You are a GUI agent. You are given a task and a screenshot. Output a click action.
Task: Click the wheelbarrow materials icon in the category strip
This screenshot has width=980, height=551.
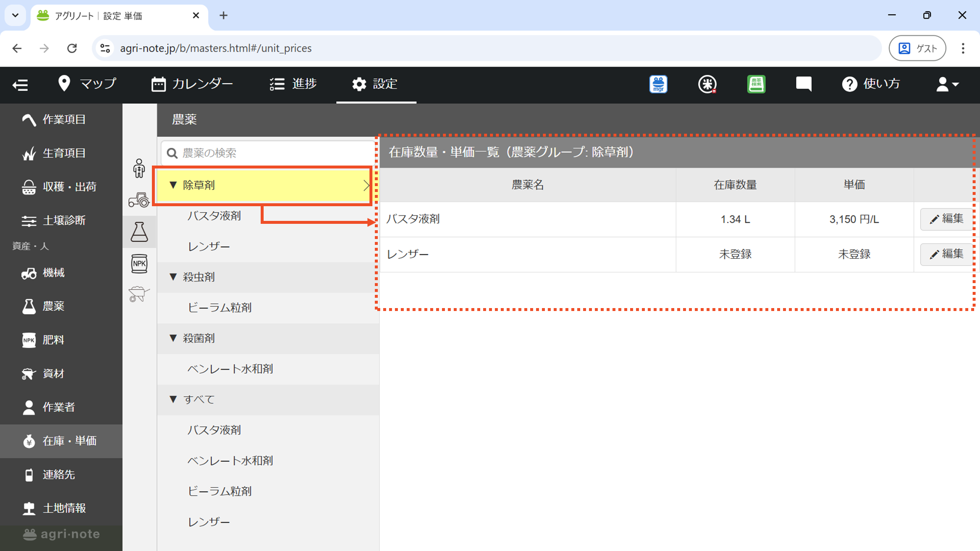139,294
